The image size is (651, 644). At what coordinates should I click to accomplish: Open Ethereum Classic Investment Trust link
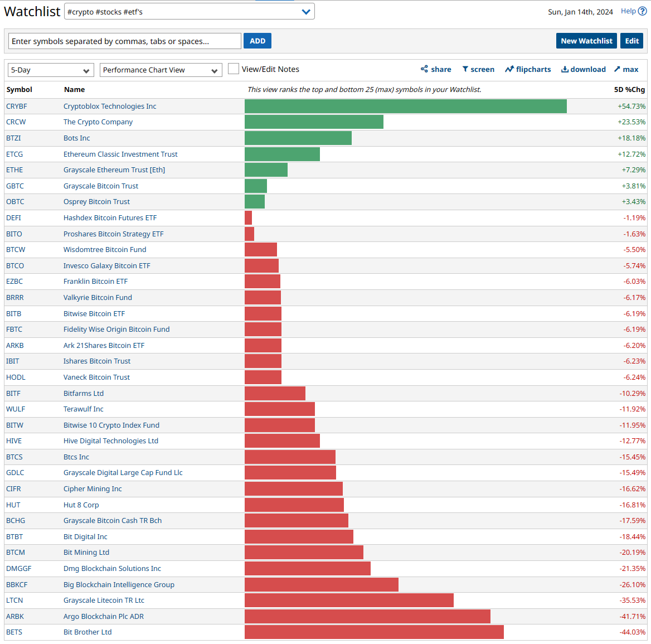click(120, 154)
